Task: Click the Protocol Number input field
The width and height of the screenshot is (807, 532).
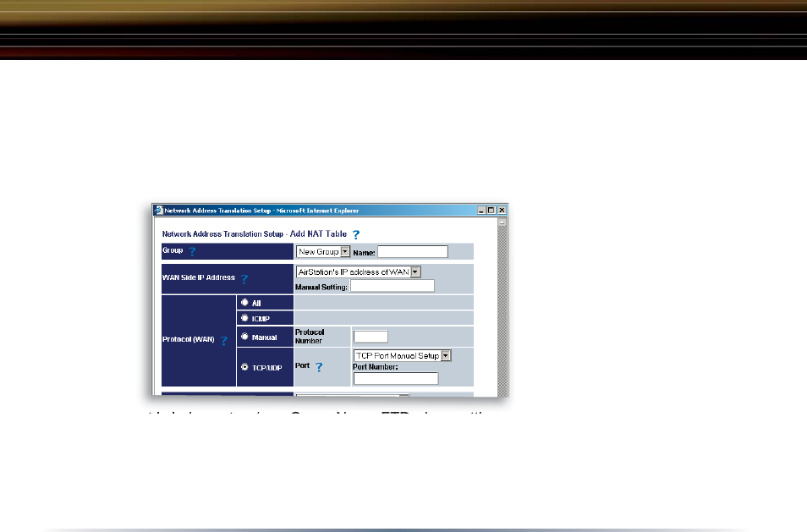Action: click(x=371, y=337)
